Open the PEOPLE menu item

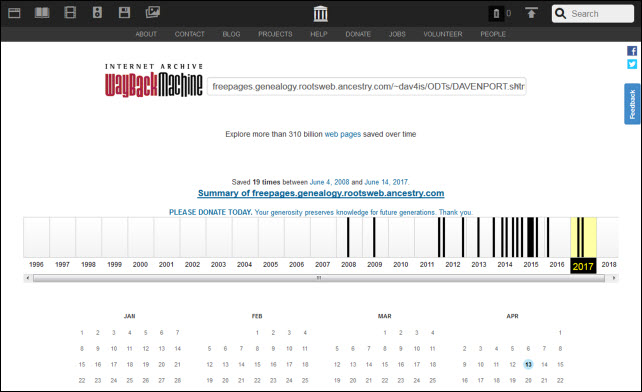(493, 34)
